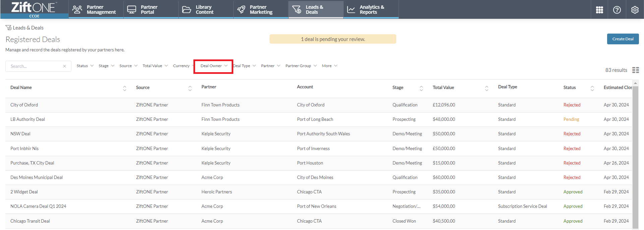Click the Port of Long Beach account cell
This screenshot has width=644, height=230.
tap(315, 119)
